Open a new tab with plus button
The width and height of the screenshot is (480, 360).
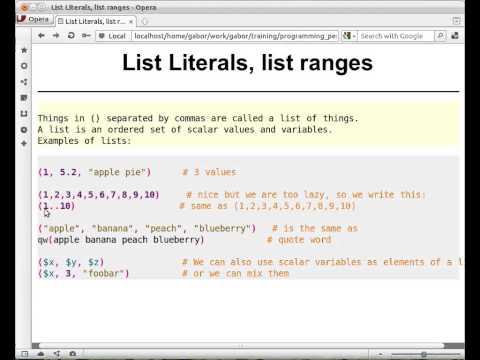click(144, 22)
